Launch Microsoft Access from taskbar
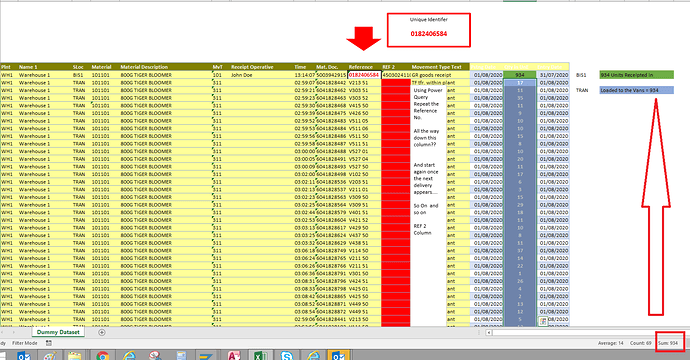Image resolution: width=690 pixels, height=360 pixels. tap(234, 355)
